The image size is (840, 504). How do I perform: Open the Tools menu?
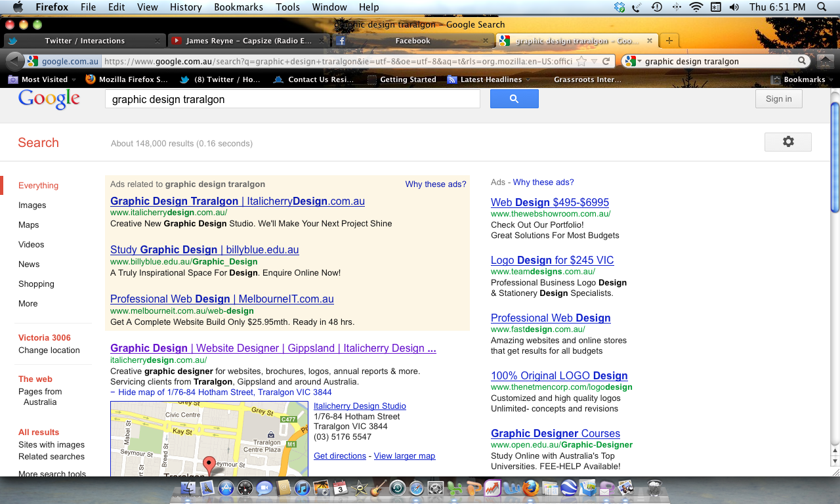(x=287, y=7)
